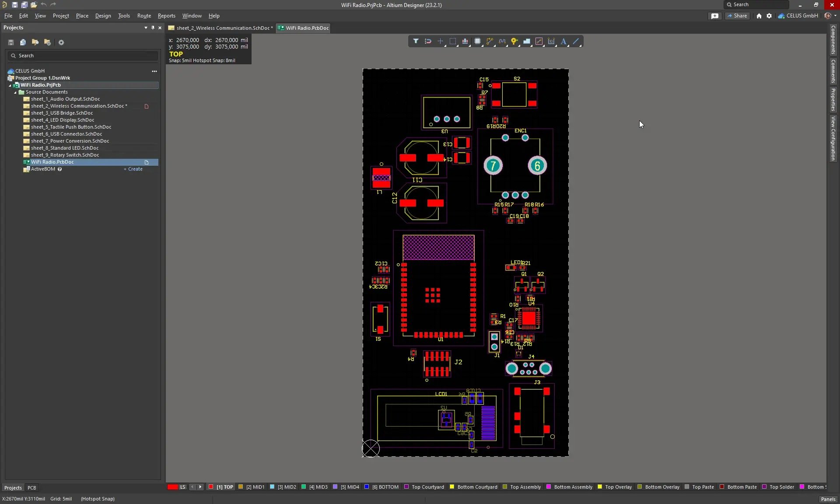Open the View Configuration side panel
Screen dimensions: 840x504
click(833, 138)
